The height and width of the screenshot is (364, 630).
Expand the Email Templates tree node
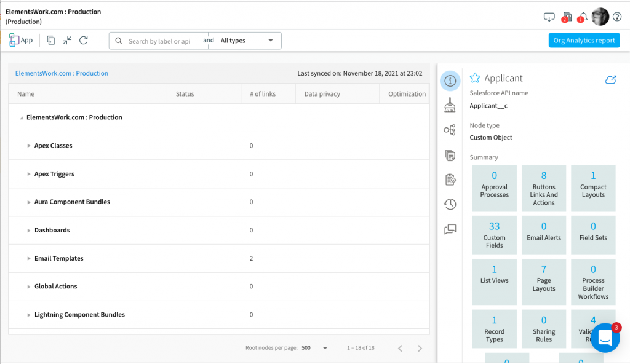click(29, 259)
